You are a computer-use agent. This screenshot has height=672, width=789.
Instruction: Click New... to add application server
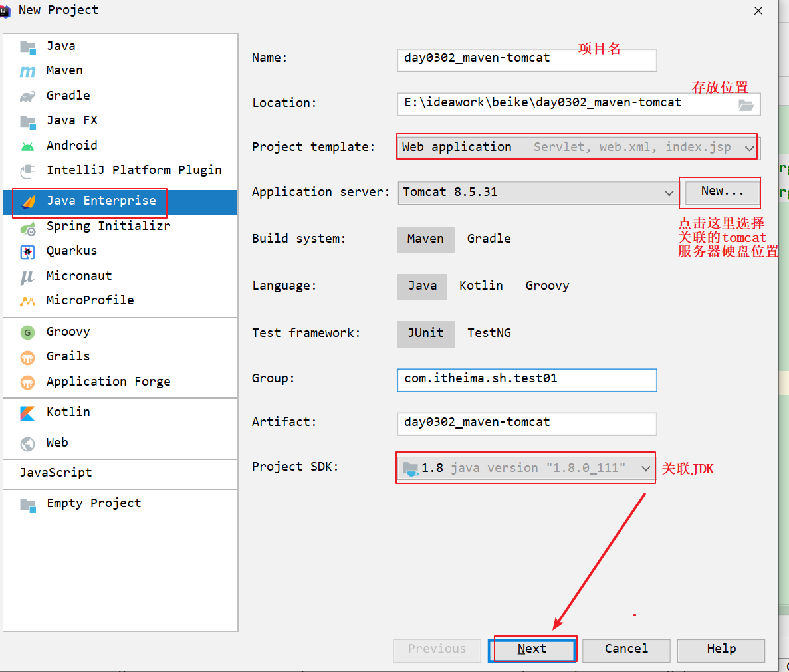click(x=721, y=192)
